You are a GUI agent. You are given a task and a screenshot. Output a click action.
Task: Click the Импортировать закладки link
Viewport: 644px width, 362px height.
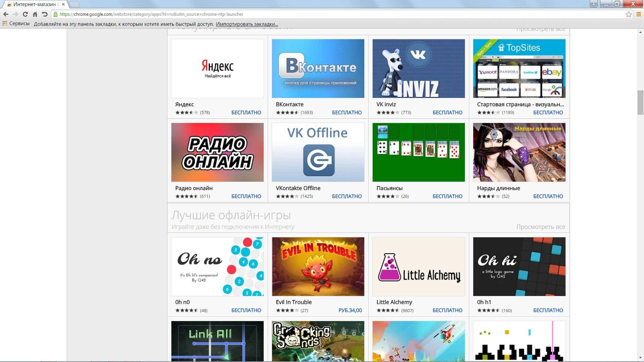(247, 24)
